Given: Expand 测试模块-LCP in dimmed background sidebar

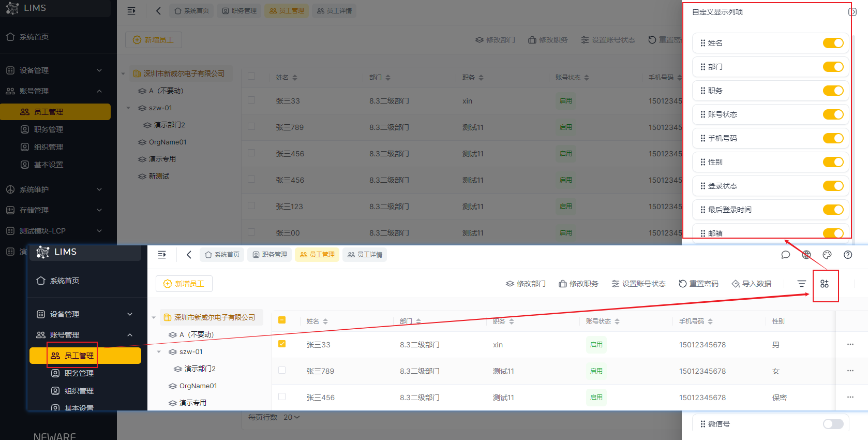Looking at the screenshot, I should pos(54,231).
